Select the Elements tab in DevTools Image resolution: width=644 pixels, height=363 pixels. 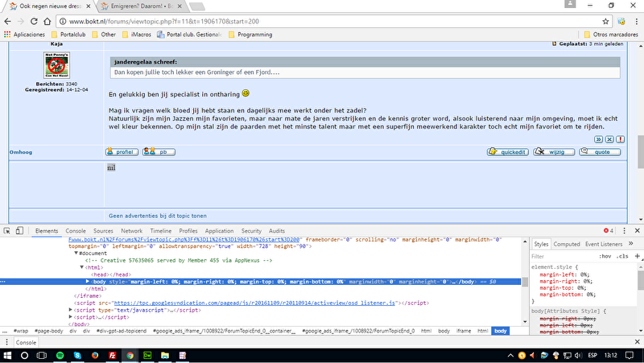[x=47, y=231]
